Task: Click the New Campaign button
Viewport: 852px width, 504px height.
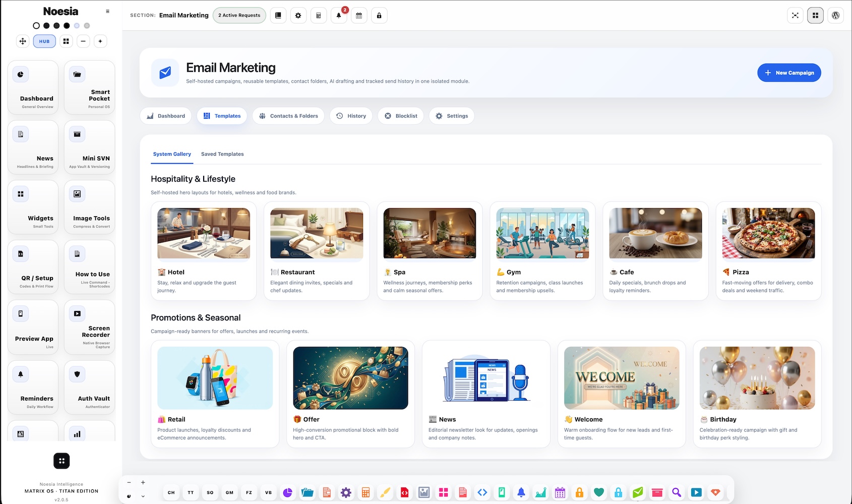Action: (789, 73)
